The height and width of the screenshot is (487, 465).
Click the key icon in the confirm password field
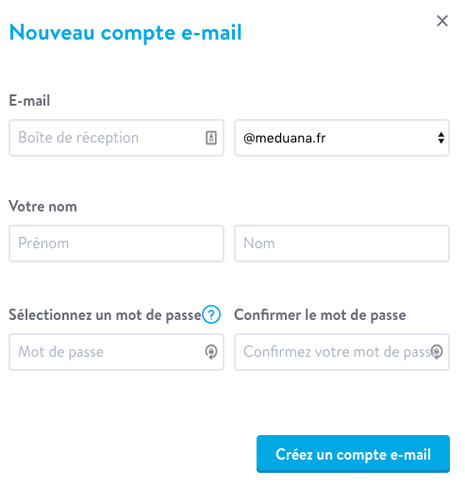pos(437,351)
